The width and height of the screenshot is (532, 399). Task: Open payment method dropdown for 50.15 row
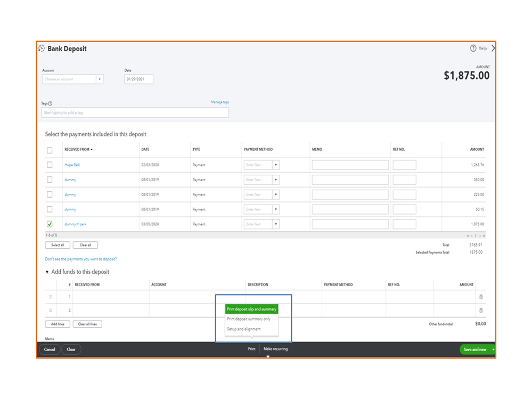[276, 209]
